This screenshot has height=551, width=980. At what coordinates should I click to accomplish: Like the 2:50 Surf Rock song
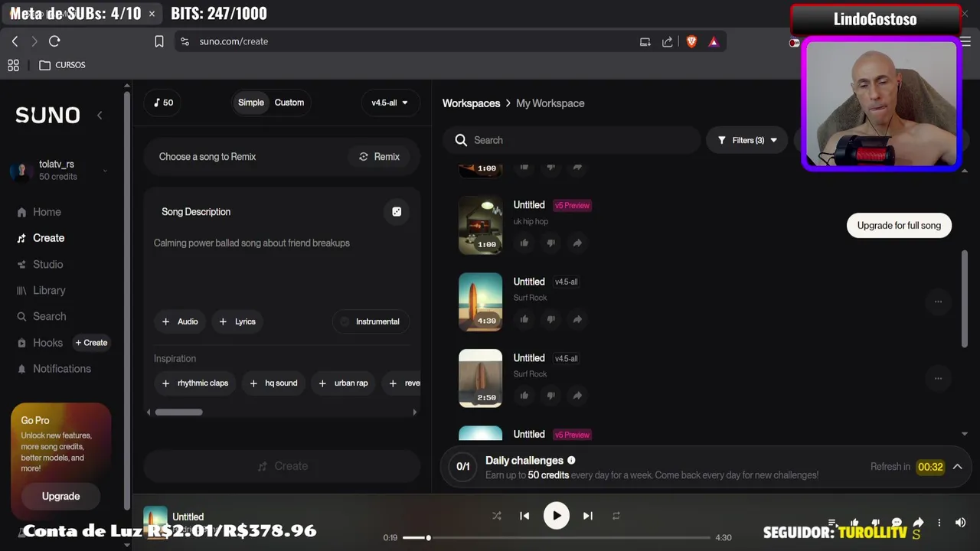click(x=524, y=396)
